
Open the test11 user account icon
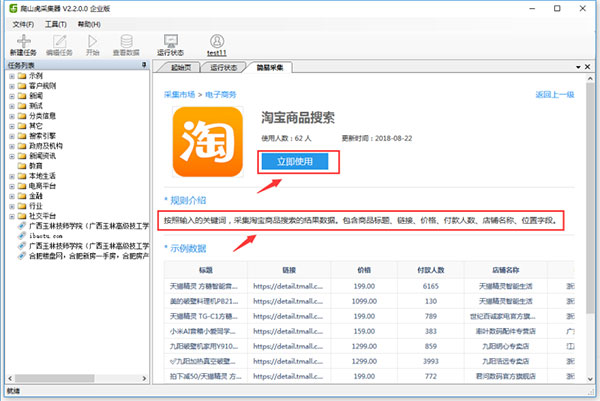(x=217, y=41)
